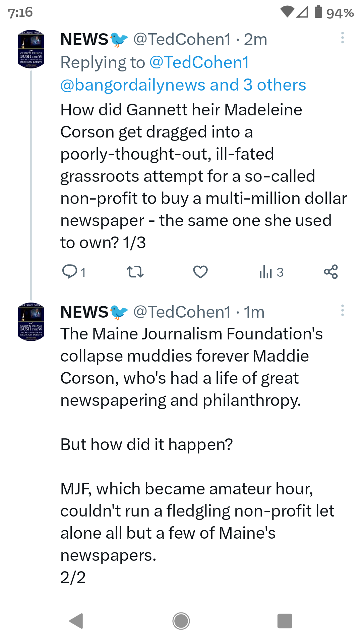Like the first tweet with heart icon

tap(200, 272)
